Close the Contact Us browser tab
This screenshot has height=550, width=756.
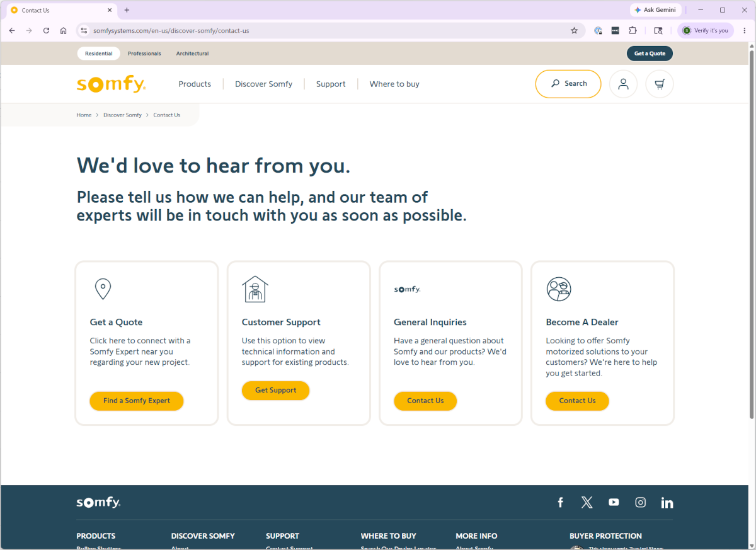pyautogui.click(x=109, y=10)
